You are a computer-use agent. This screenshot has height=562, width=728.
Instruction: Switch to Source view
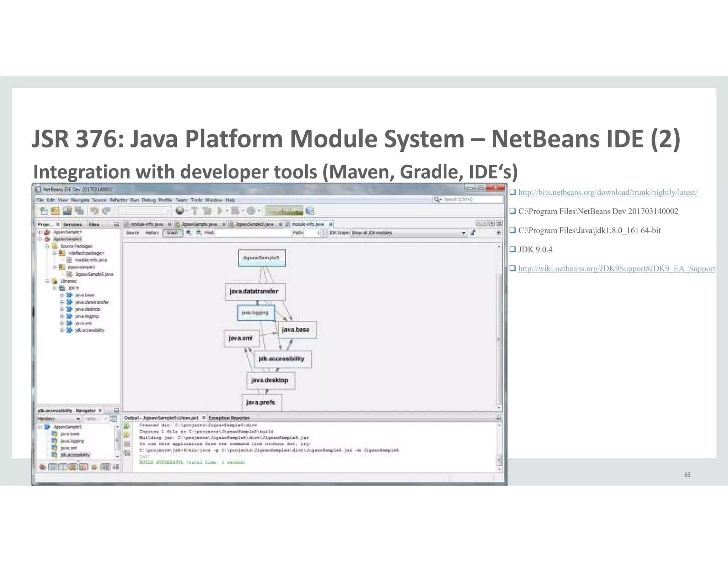(x=133, y=233)
